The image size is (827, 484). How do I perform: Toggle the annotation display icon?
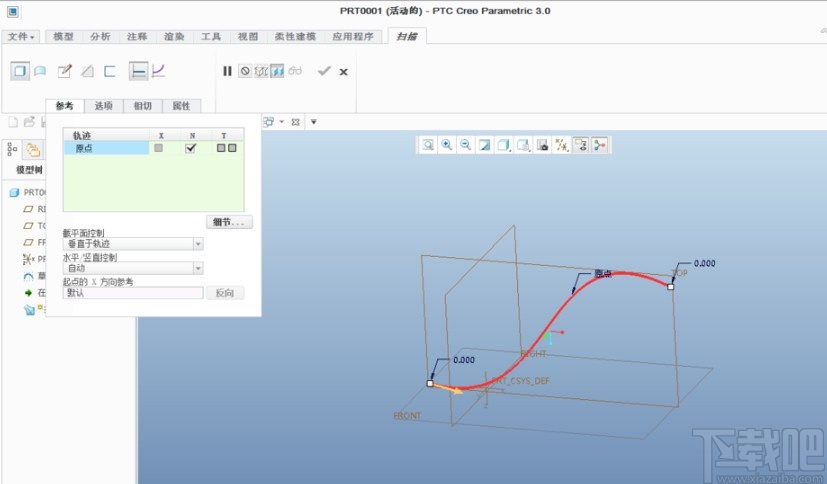click(581, 145)
